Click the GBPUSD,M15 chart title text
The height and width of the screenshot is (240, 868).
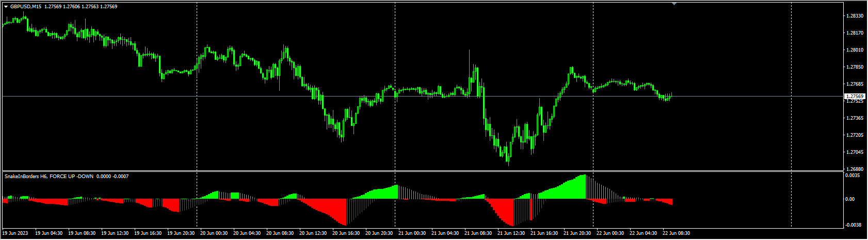pos(26,7)
